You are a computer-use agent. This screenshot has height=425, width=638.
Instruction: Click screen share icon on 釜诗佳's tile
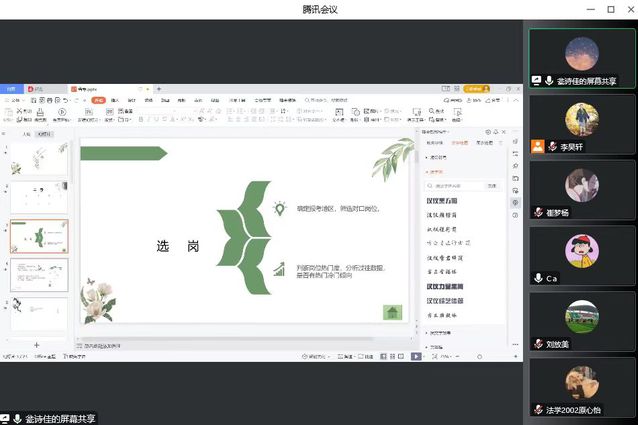click(x=537, y=80)
